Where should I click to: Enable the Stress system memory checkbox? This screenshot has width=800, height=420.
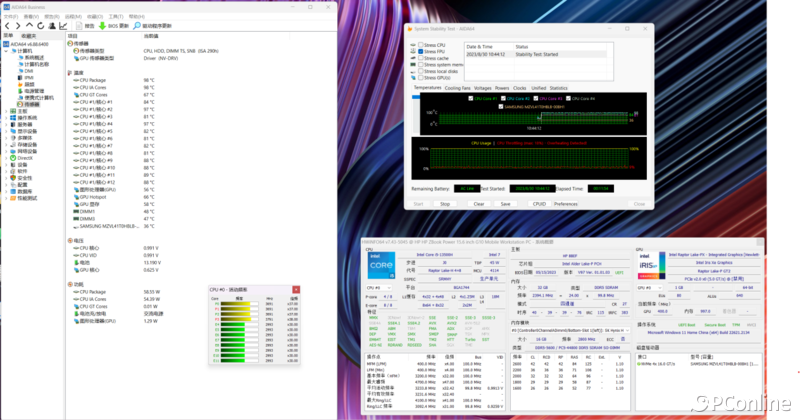tap(421, 65)
